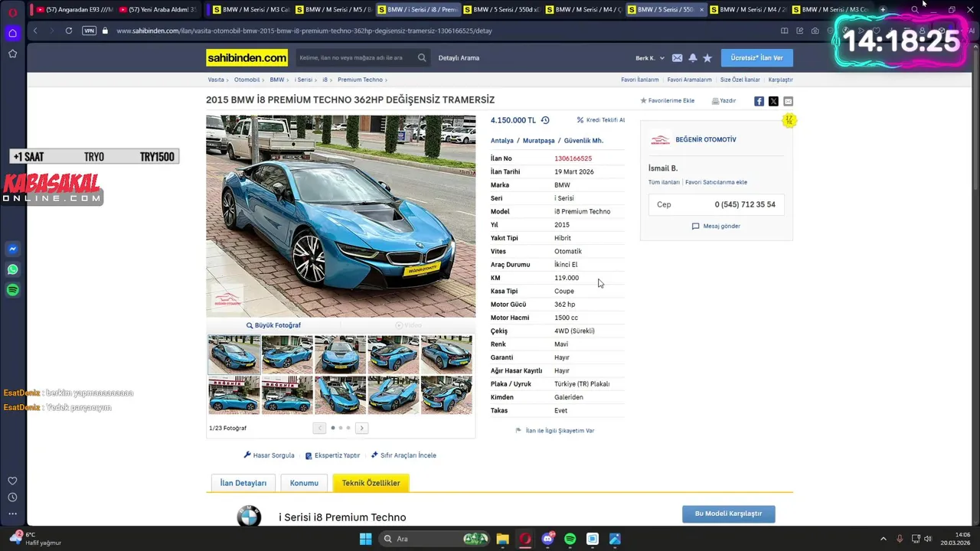Open the Opera sidebar heart icon
The width and height of the screenshot is (980, 551).
coord(12,481)
